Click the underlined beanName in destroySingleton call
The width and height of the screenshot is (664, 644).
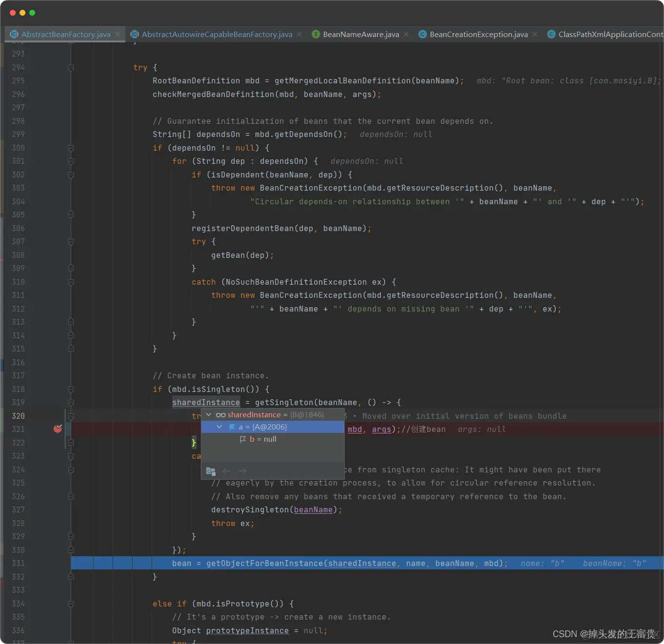click(313, 509)
